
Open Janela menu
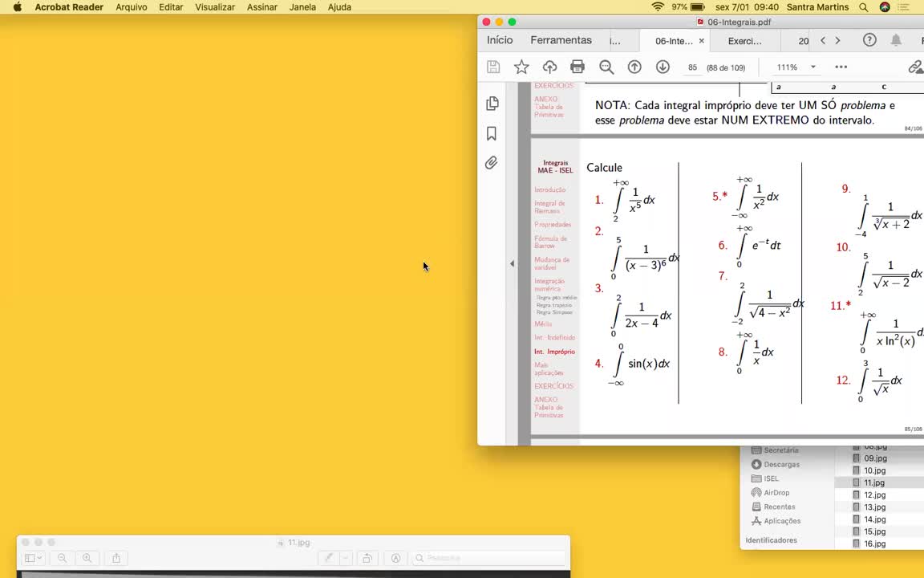coord(302,7)
